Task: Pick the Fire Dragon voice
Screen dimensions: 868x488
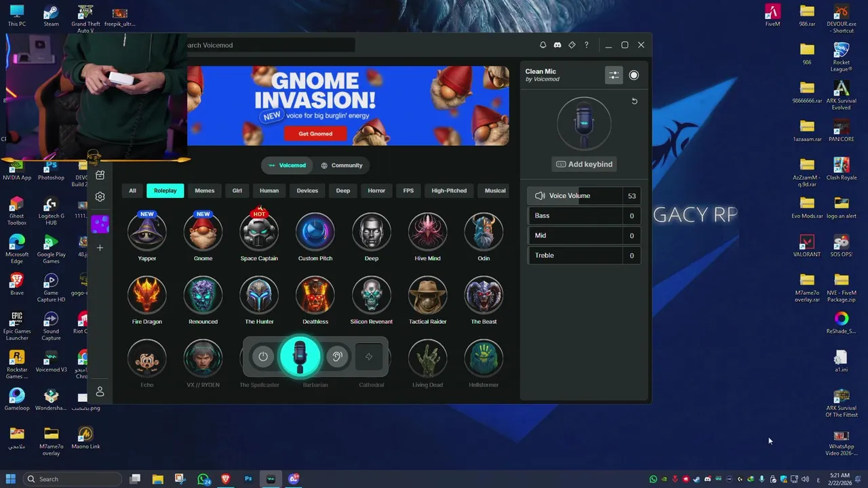Action: pyautogui.click(x=147, y=295)
